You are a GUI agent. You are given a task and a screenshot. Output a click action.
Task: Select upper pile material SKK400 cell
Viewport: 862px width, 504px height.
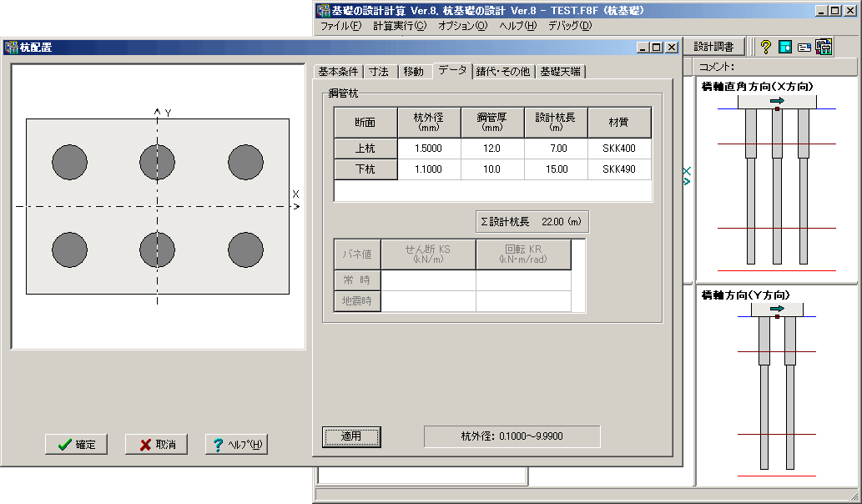click(619, 149)
